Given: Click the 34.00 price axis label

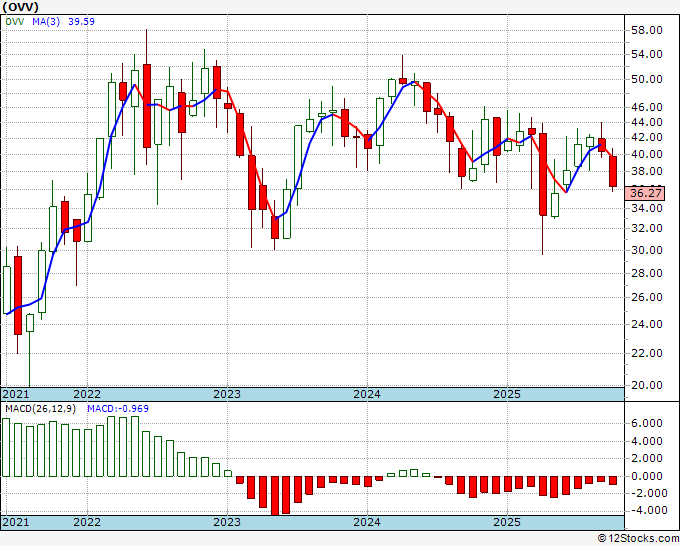Looking at the screenshot, I should tap(647, 208).
